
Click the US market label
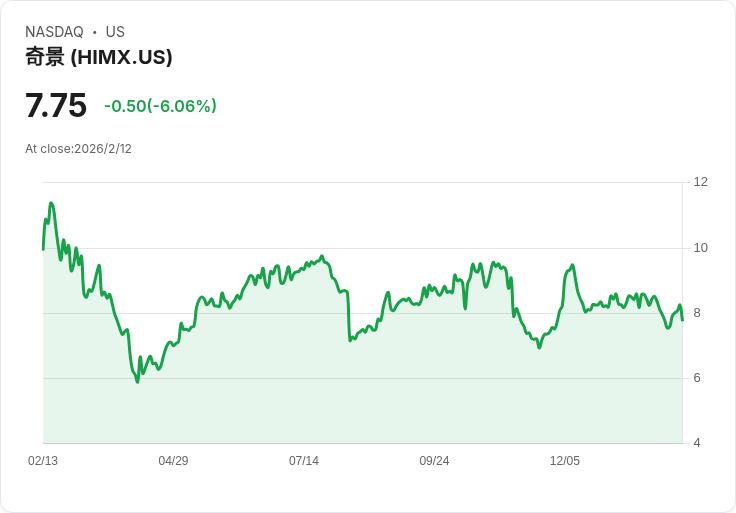coord(115,32)
